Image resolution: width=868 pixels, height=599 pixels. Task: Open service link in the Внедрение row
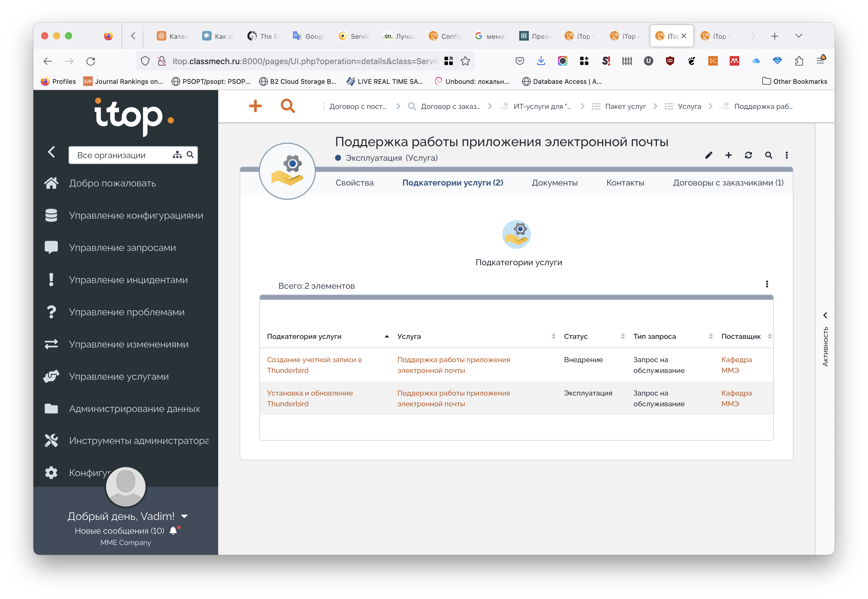(453, 365)
